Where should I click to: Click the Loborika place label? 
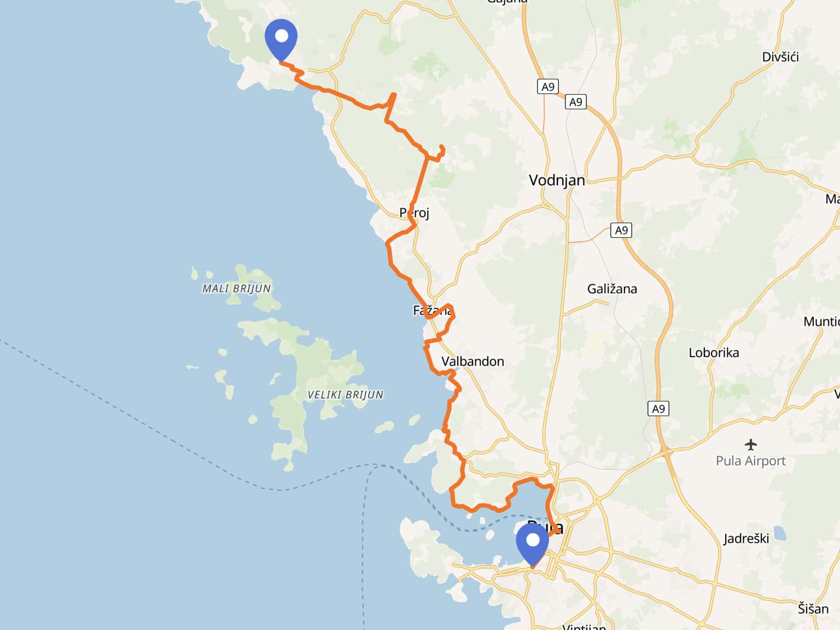coord(714,353)
